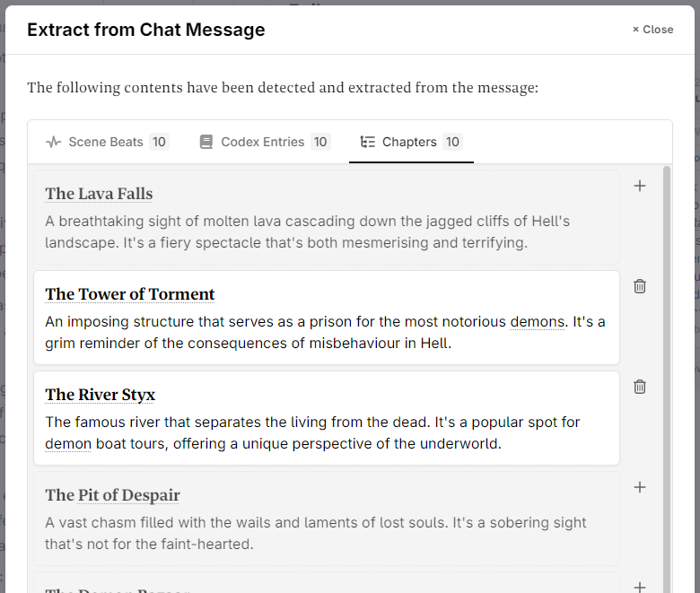Open the Codex Entries tab

click(263, 142)
